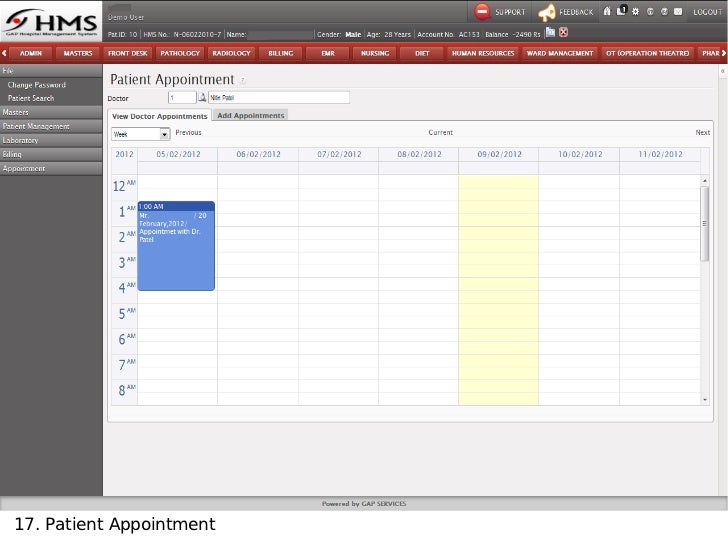Expand the Laboratory sidebar section
Screen dimensions: 728x546
pos(51,140)
